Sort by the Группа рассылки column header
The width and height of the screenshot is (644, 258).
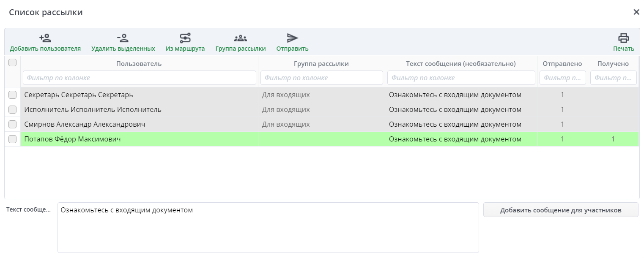321,64
